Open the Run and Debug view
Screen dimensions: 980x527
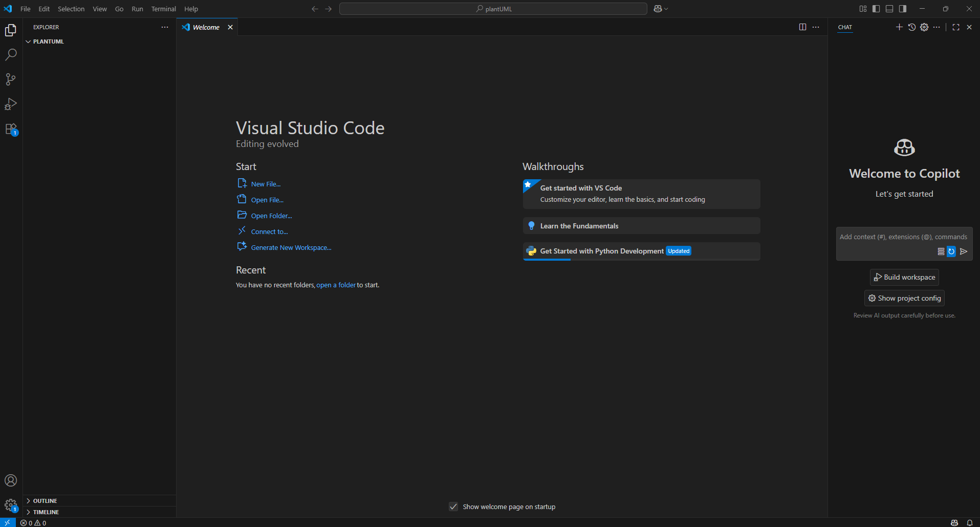11,104
